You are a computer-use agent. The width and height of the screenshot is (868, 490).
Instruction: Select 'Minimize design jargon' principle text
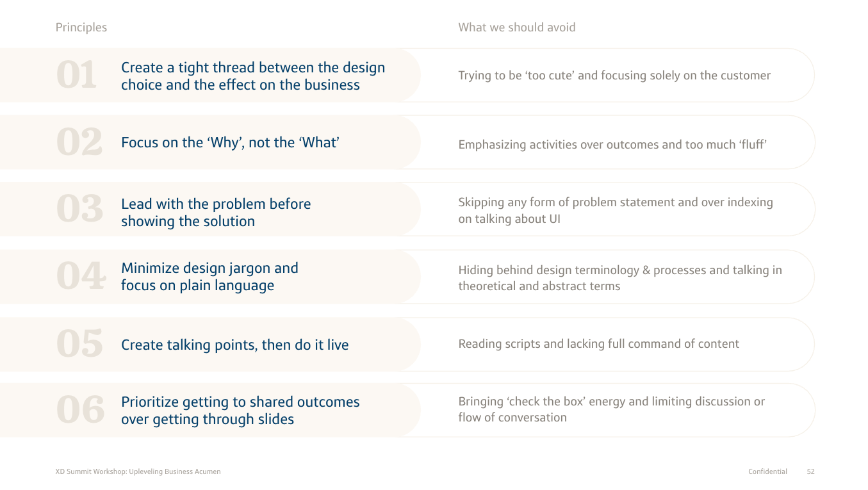point(209,277)
